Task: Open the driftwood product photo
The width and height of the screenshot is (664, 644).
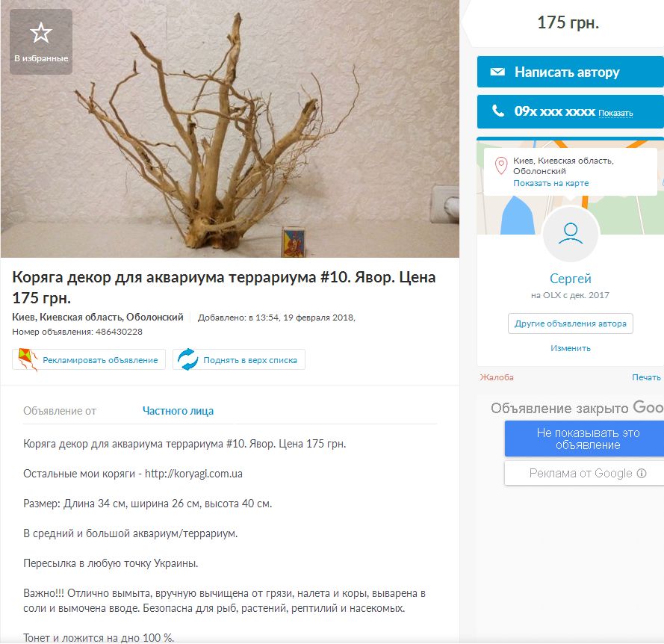Action: tap(230, 129)
